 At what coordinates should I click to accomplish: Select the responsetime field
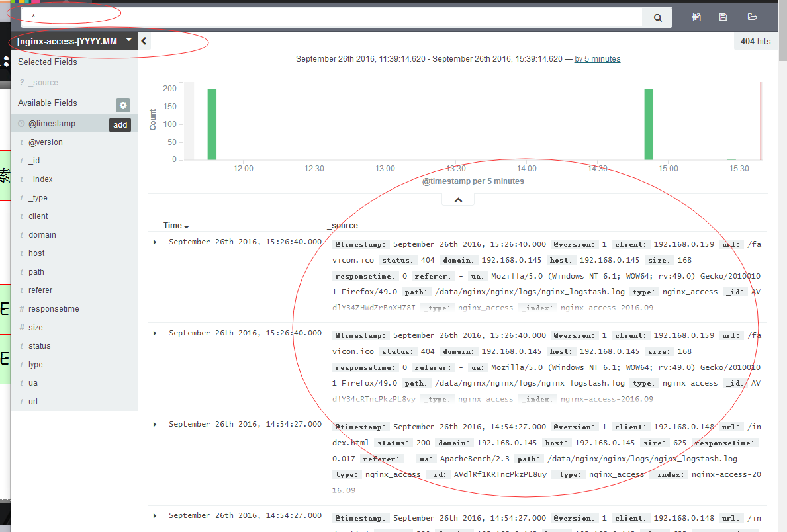click(54, 309)
